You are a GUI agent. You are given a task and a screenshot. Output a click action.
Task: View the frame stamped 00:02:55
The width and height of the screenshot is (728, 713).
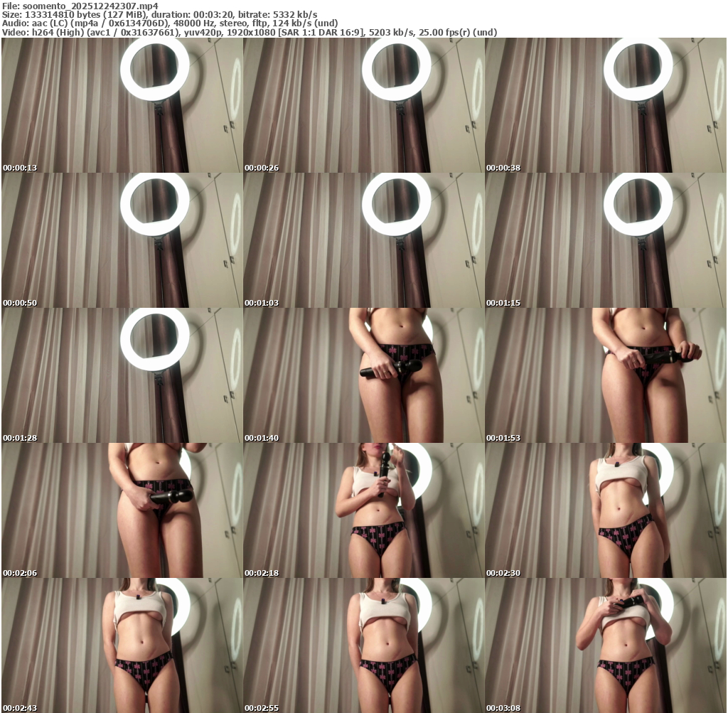(363, 645)
